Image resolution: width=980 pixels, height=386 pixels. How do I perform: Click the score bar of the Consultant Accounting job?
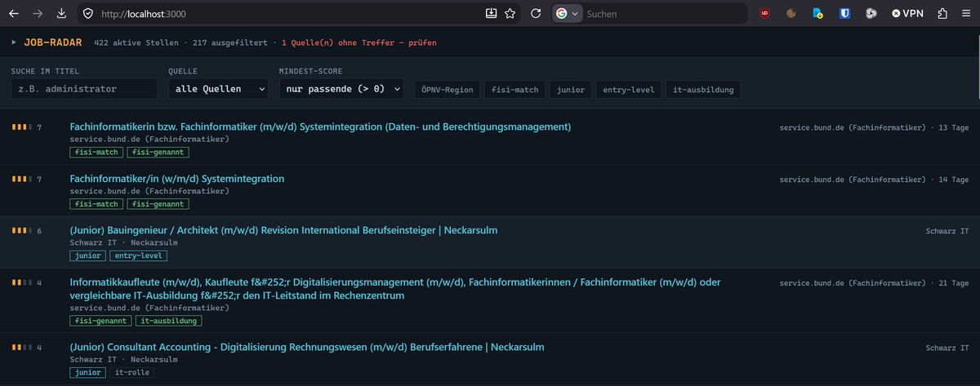click(x=21, y=348)
